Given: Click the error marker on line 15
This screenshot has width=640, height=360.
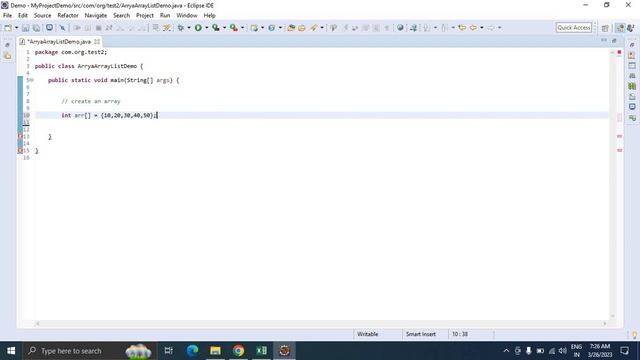Looking at the screenshot, I should 20,151.
